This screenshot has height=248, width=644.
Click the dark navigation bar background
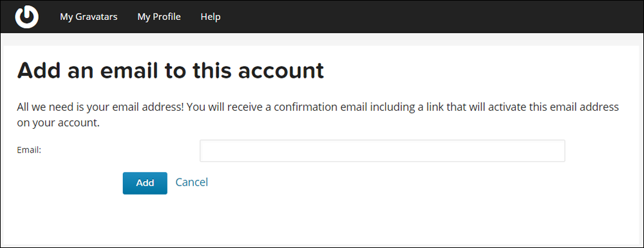431,17
